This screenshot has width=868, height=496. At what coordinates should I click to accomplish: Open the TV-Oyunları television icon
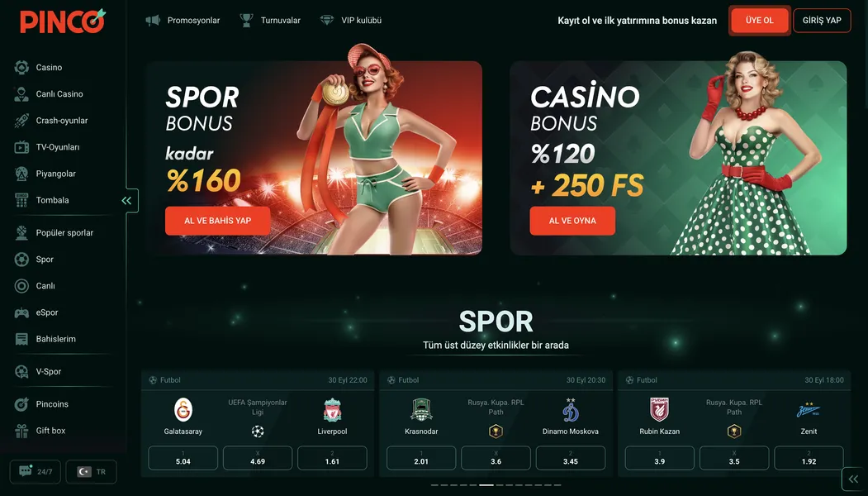[21, 147]
